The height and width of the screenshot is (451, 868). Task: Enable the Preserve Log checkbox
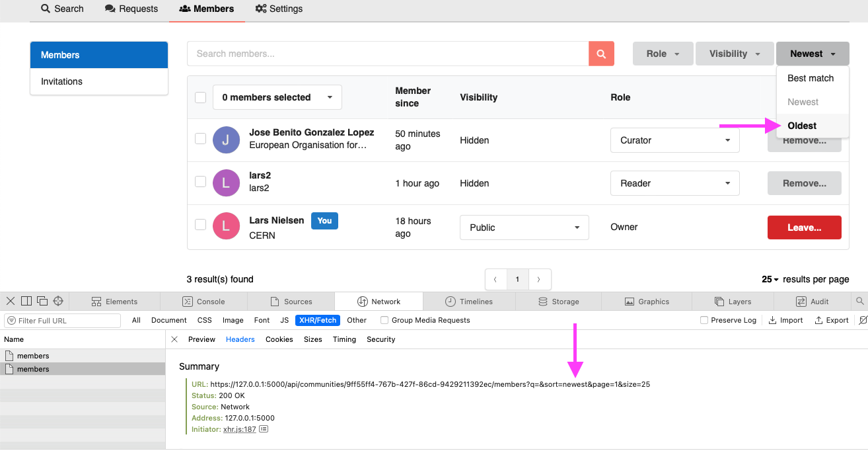(704, 320)
